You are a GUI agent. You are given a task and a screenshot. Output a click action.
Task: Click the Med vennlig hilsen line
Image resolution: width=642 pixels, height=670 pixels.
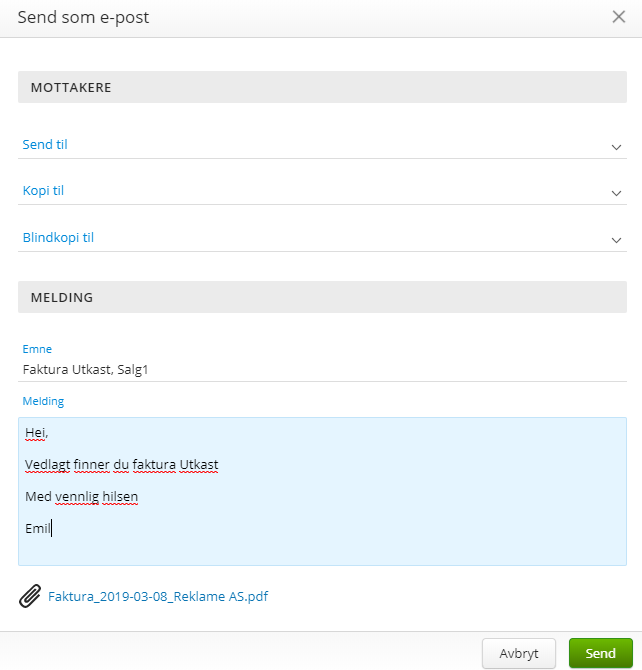click(81, 497)
